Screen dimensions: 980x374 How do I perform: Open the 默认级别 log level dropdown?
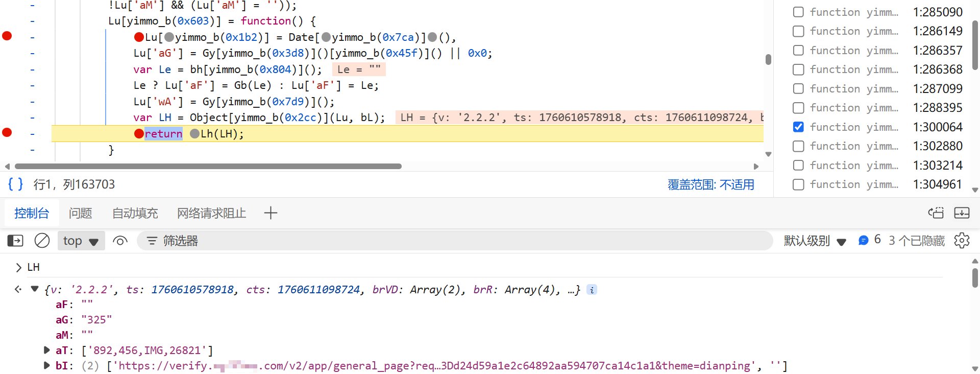(815, 241)
